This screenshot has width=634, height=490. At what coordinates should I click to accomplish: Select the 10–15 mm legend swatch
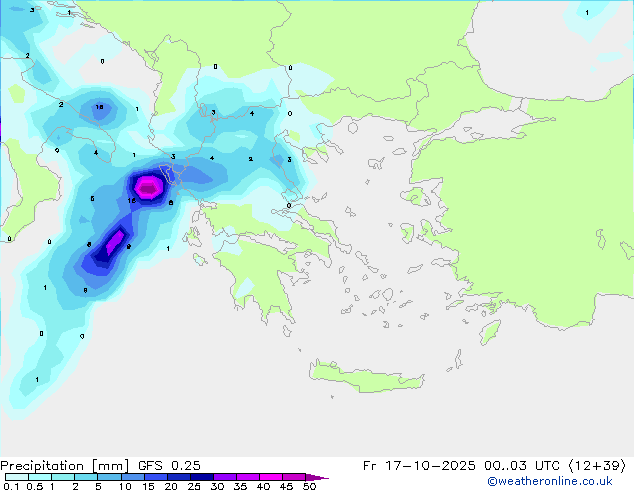(x=132, y=477)
